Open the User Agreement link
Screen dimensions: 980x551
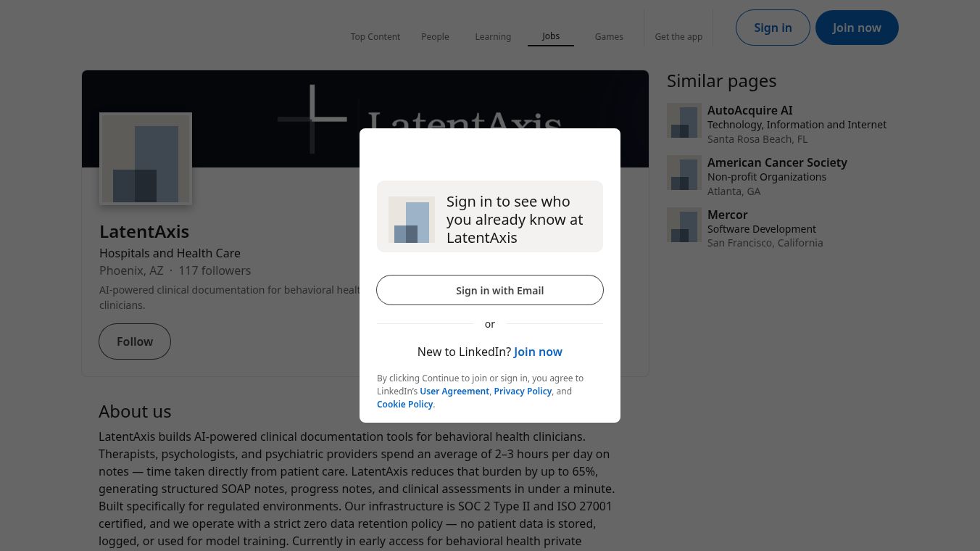(454, 391)
